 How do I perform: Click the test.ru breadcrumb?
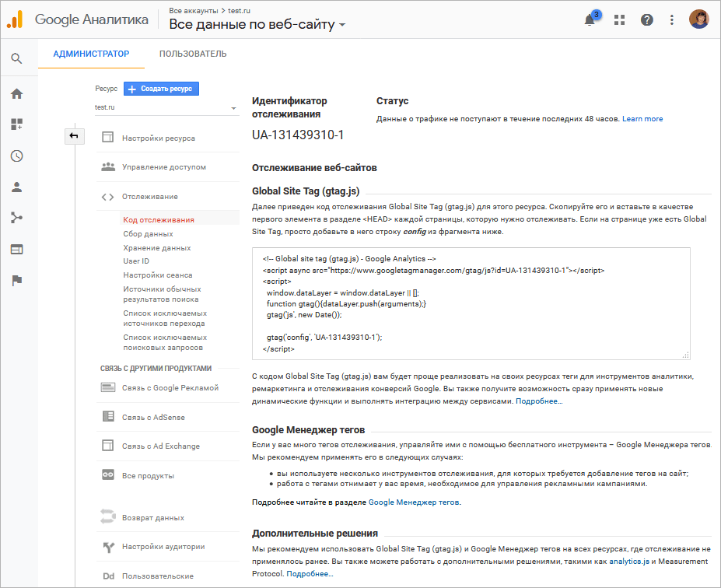pos(239,11)
